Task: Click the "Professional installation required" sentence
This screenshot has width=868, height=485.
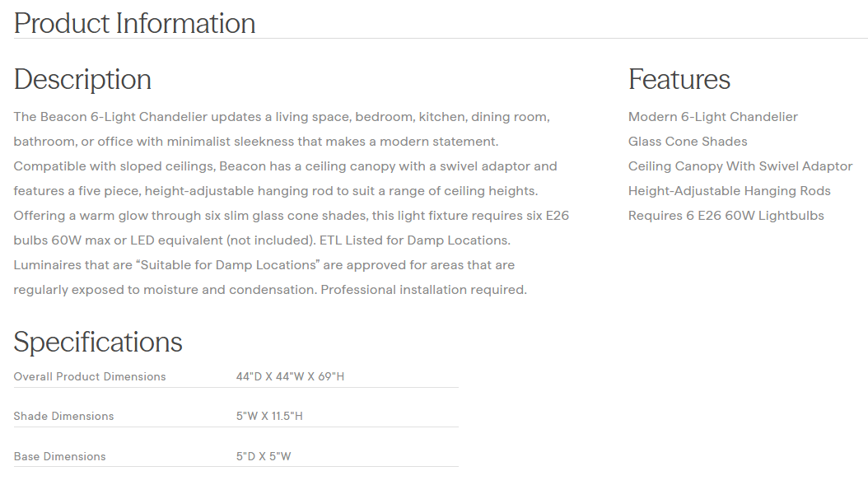Action: (423, 290)
